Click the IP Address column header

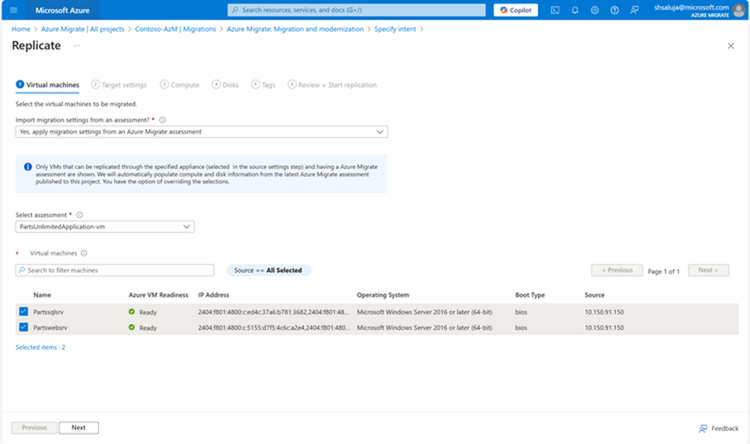click(x=214, y=295)
